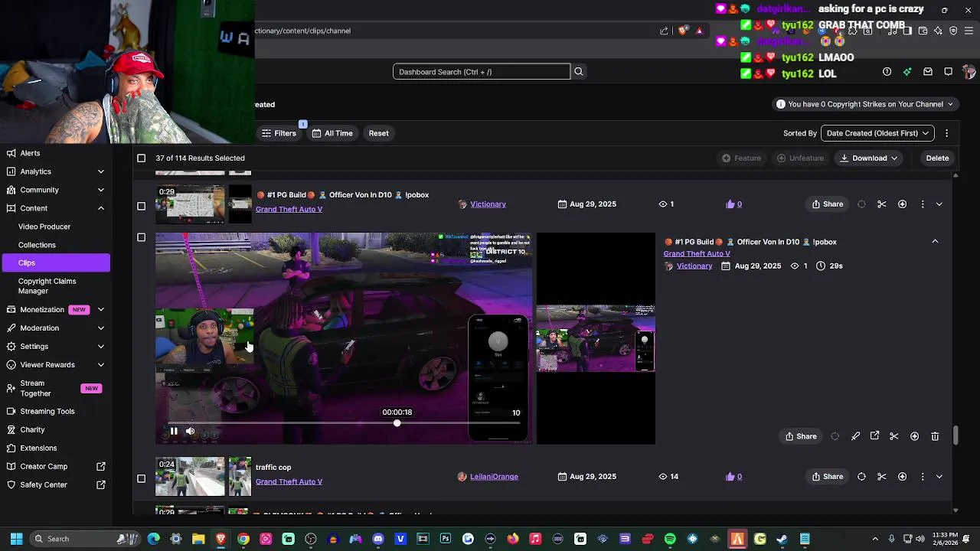The width and height of the screenshot is (980, 551).
Task: Click the Reset button
Action: pyautogui.click(x=378, y=133)
